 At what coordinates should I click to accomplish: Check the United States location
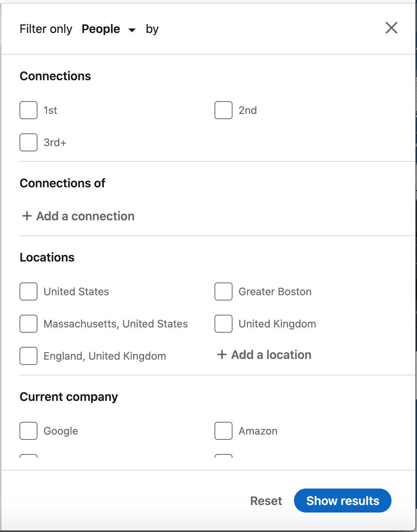tap(28, 291)
